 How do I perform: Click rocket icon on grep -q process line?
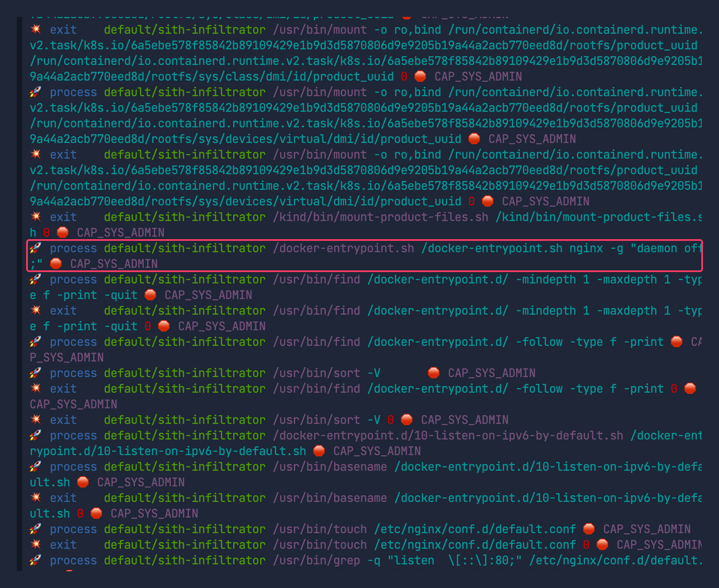tap(35, 561)
